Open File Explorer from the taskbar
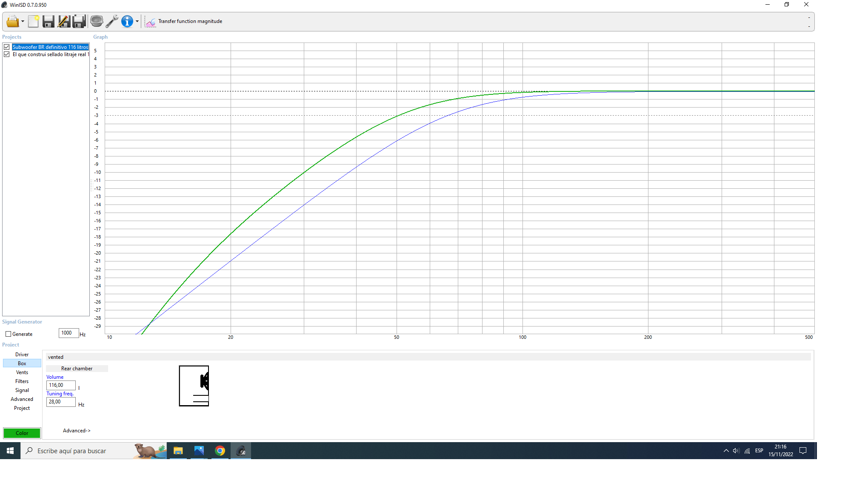 point(178,451)
